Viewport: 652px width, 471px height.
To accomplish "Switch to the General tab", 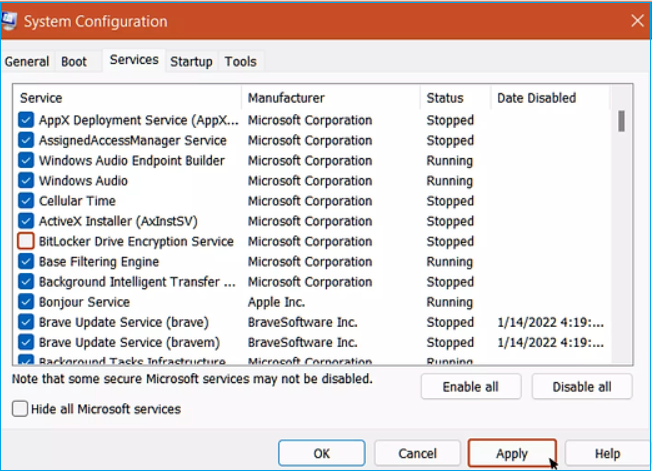I will pos(27,62).
